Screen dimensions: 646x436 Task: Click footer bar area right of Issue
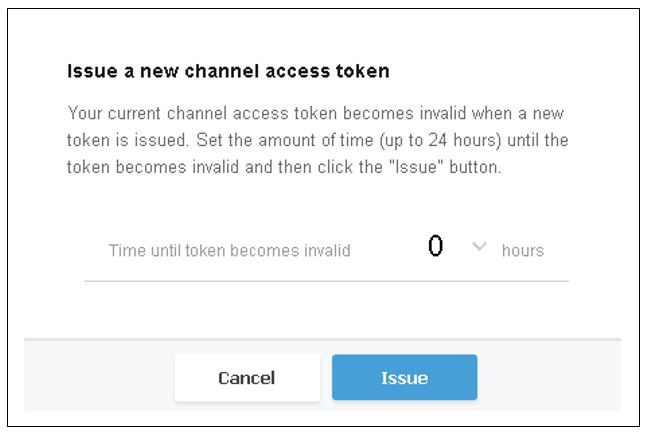548,378
